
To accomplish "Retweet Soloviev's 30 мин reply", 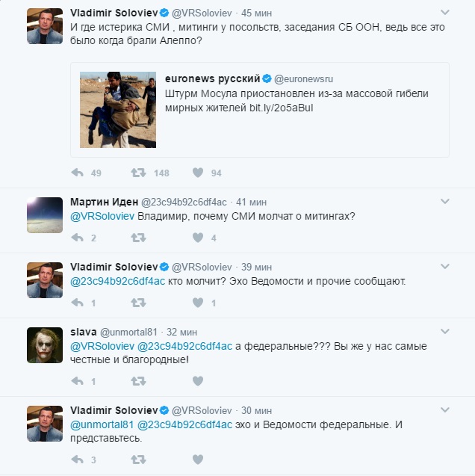I will point(138,460).
